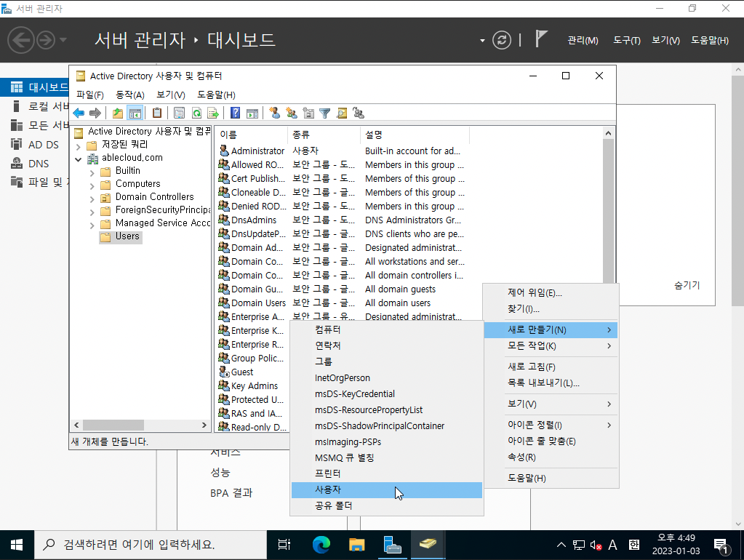The width and height of the screenshot is (744, 560).
Task: Click the Server Manager refresh circle icon
Action: coord(502,40)
